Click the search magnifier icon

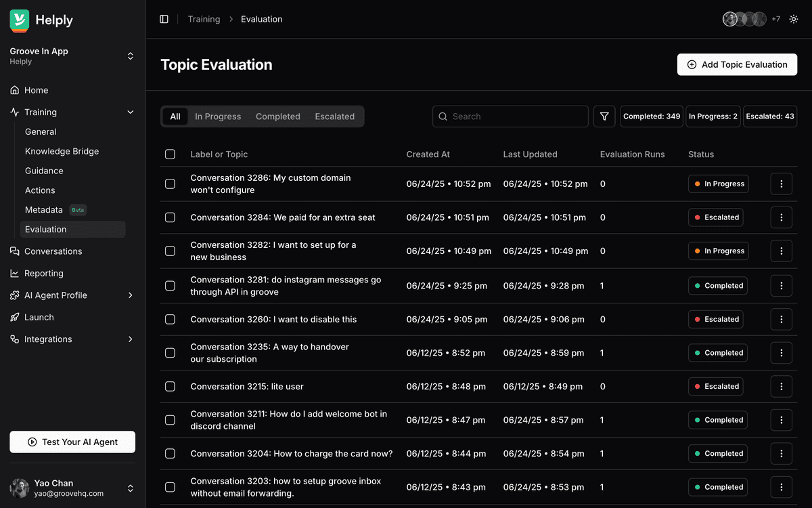(x=443, y=117)
